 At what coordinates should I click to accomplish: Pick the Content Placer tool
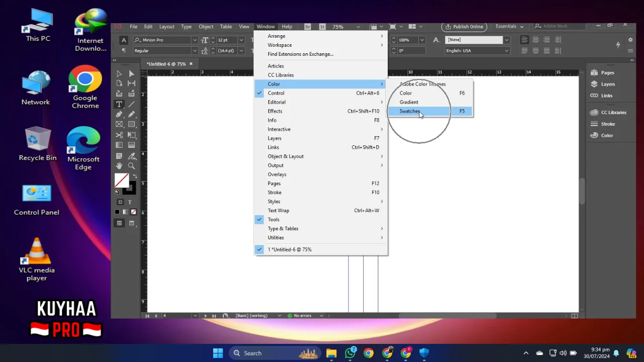coord(131,94)
